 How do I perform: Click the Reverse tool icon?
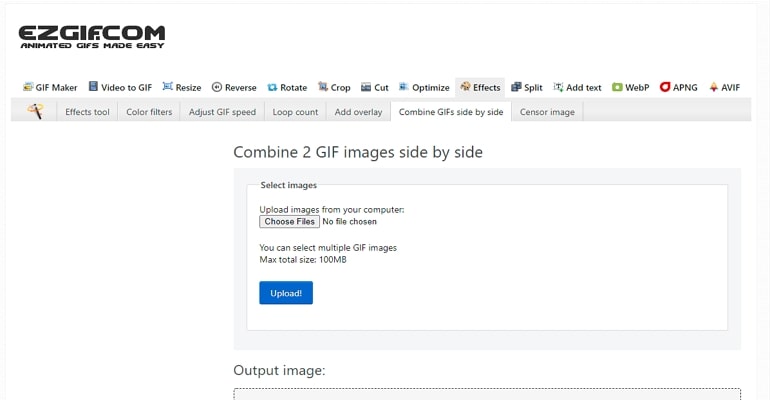coord(217,87)
